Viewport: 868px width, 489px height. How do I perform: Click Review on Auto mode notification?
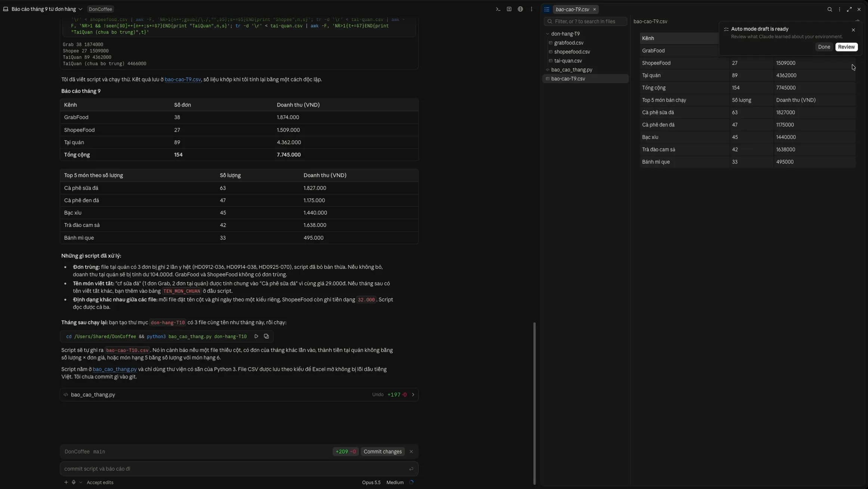coord(846,47)
